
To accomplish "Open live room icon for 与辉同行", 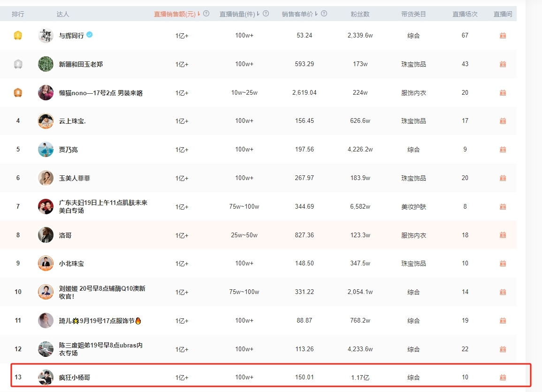I will [503, 35].
